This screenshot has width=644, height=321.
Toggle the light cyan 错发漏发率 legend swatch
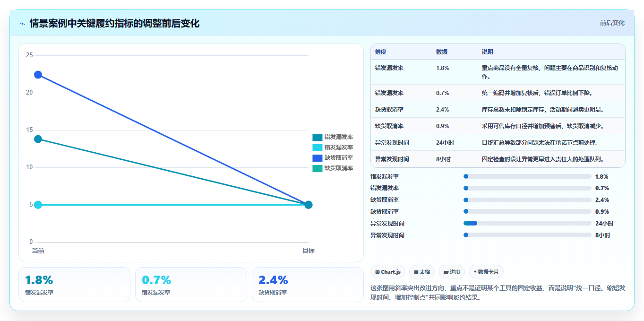click(317, 147)
